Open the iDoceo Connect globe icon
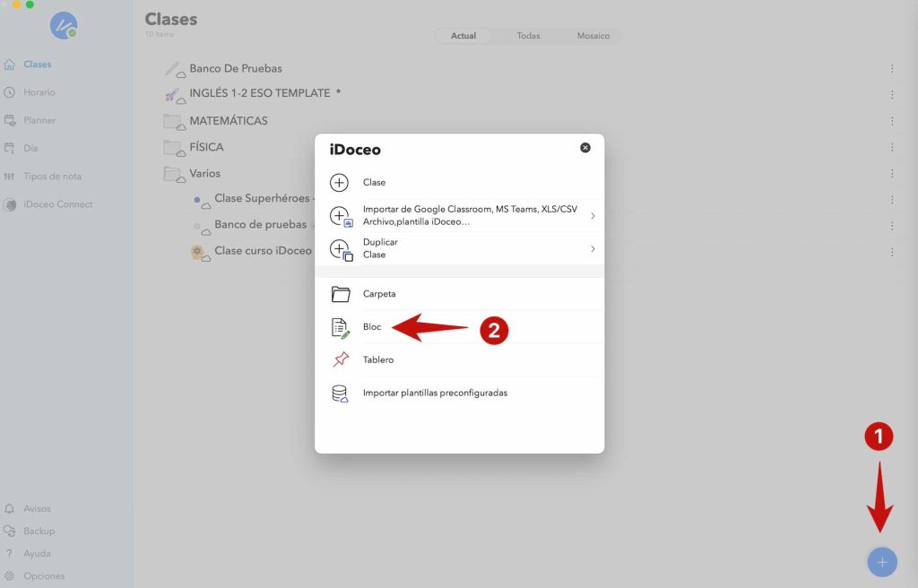Screen dimensions: 918x588 (x=9, y=204)
